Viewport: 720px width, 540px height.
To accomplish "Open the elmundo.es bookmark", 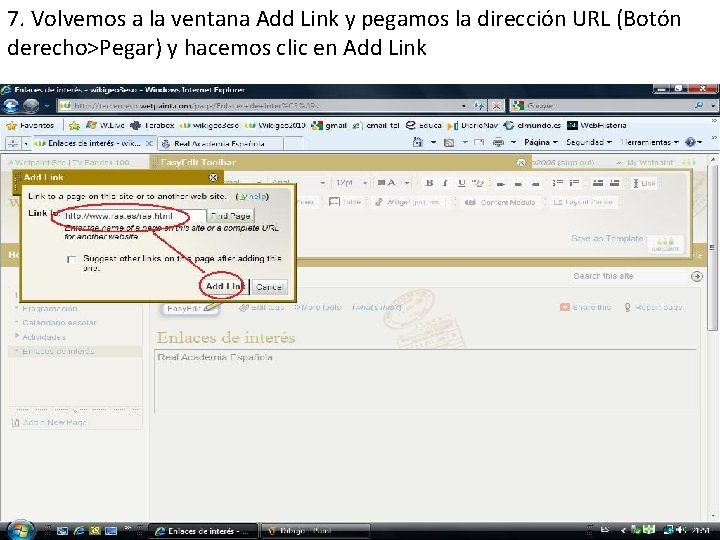I will tap(532, 125).
